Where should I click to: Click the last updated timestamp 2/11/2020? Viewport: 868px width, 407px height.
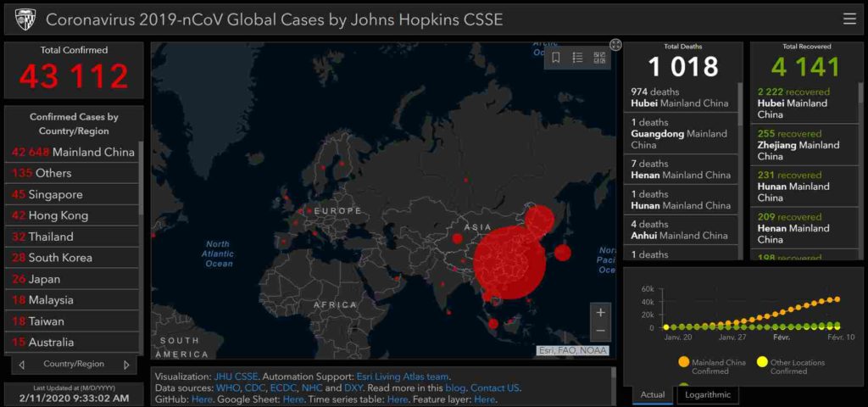point(74,398)
